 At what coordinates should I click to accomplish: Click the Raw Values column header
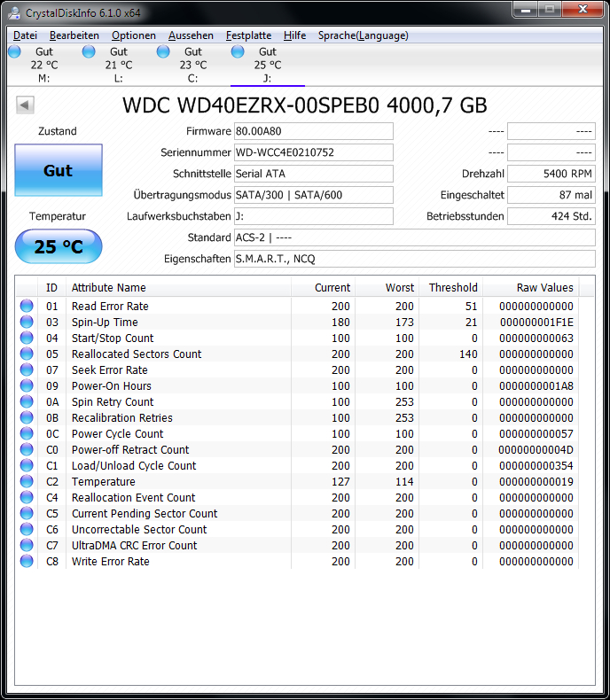click(531, 287)
